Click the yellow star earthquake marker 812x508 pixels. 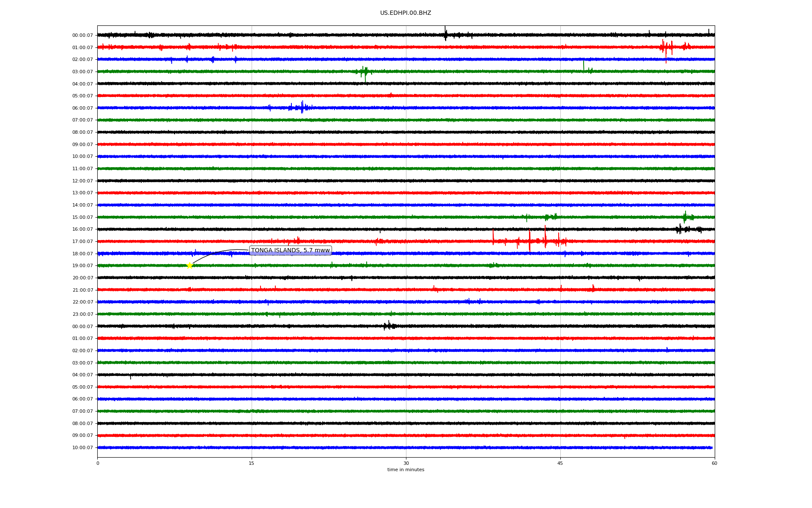click(189, 265)
